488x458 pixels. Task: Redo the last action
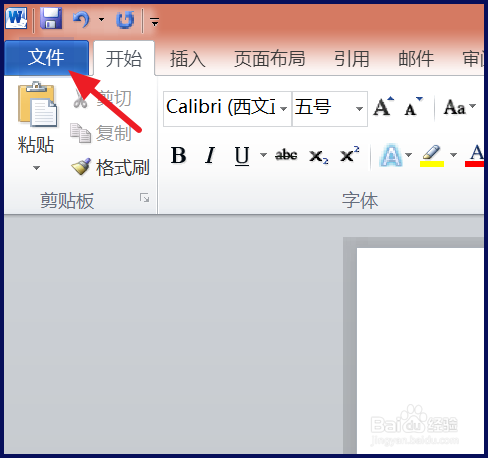[125, 19]
